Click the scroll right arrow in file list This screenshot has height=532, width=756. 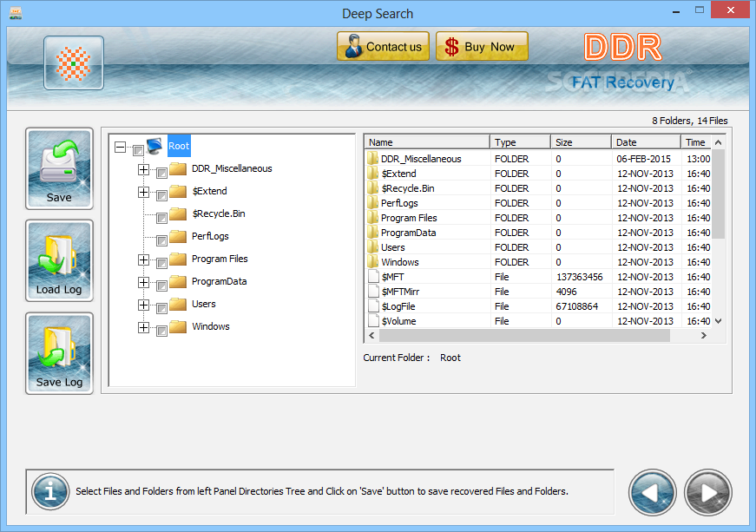(703, 335)
